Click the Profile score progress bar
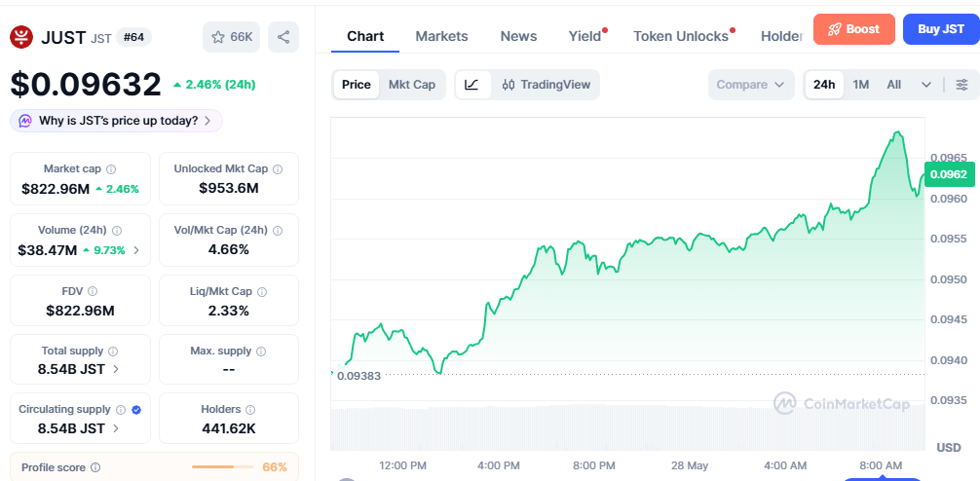This screenshot has height=481, width=980. point(222,467)
